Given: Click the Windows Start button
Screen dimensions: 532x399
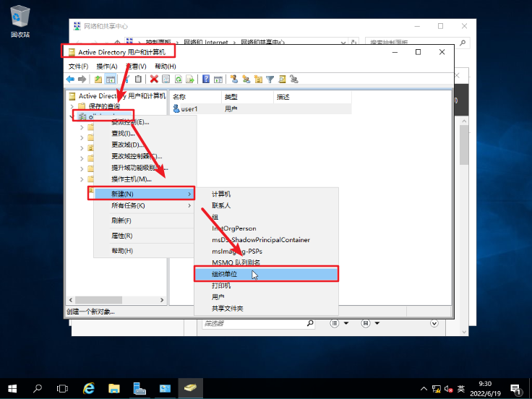Looking at the screenshot, I should pyautogui.click(x=12, y=388).
